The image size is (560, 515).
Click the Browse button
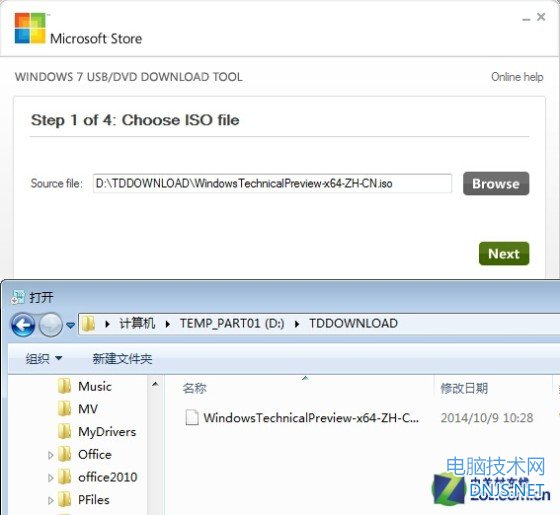coord(496,184)
